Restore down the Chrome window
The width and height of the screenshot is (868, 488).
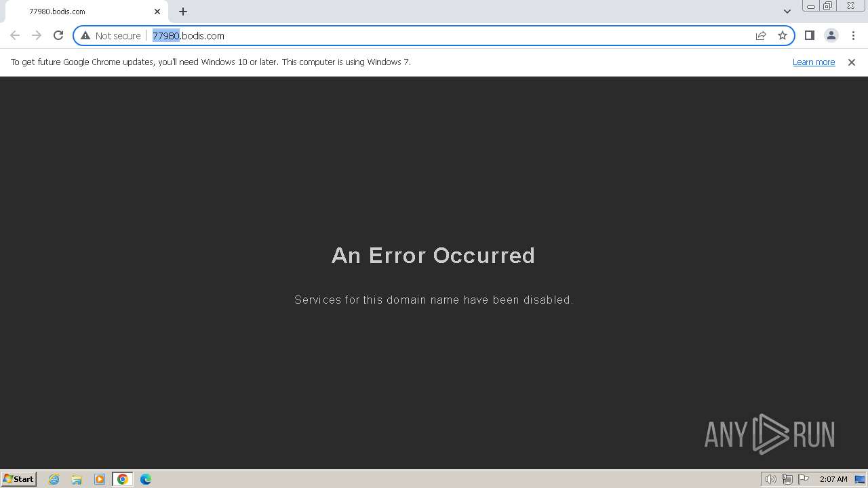click(x=828, y=6)
